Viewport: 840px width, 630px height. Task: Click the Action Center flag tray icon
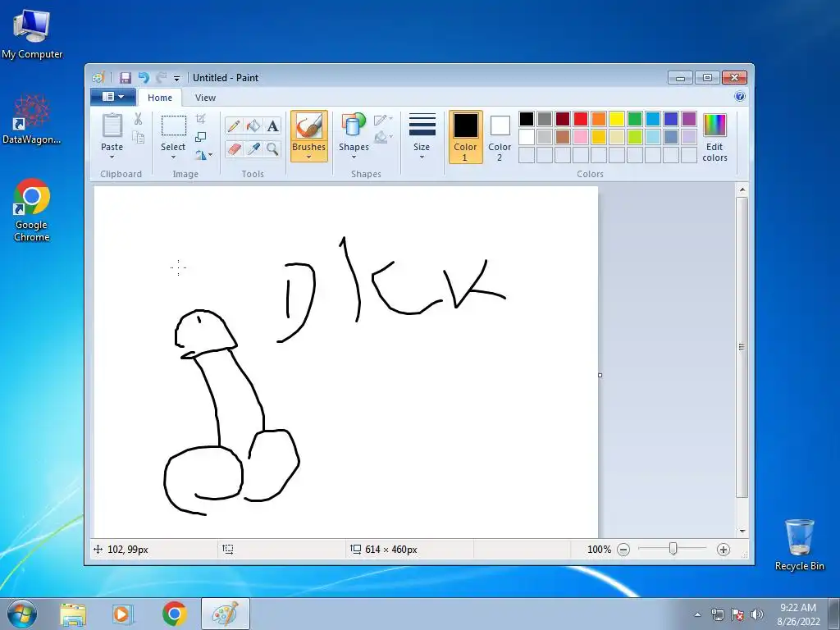pyautogui.click(x=737, y=614)
